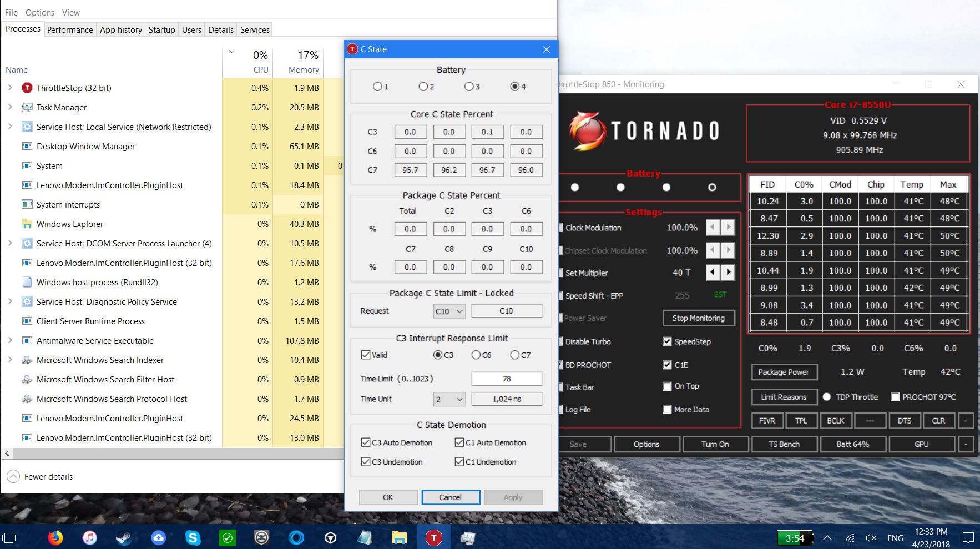Increase Set Multiplier with right arrow
980x549 pixels.
coord(729,273)
